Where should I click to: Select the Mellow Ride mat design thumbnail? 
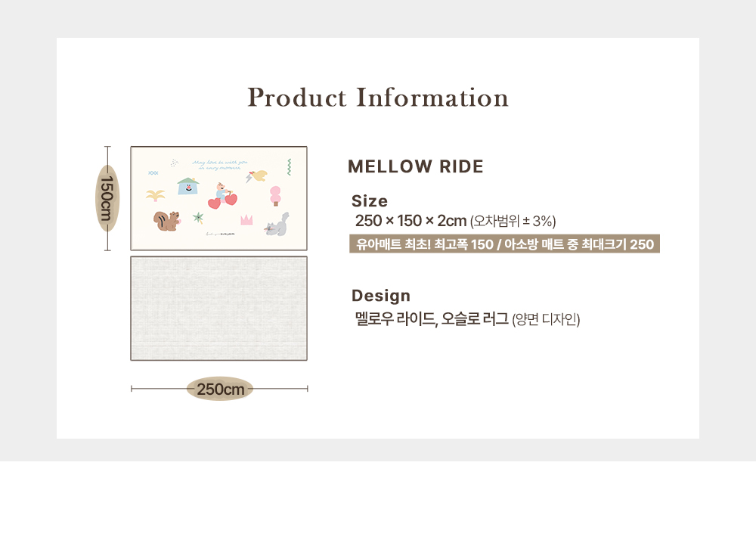(x=219, y=198)
